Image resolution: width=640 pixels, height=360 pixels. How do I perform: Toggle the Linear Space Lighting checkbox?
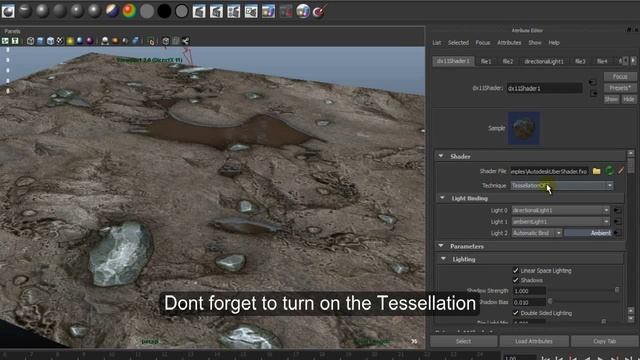pos(516,270)
